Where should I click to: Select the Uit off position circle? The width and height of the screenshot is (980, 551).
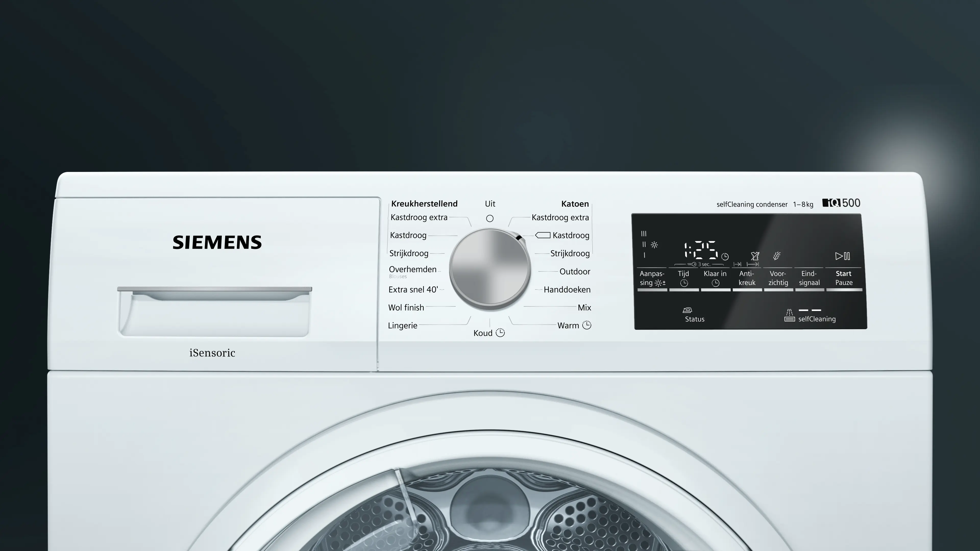(x=490, y=218)
